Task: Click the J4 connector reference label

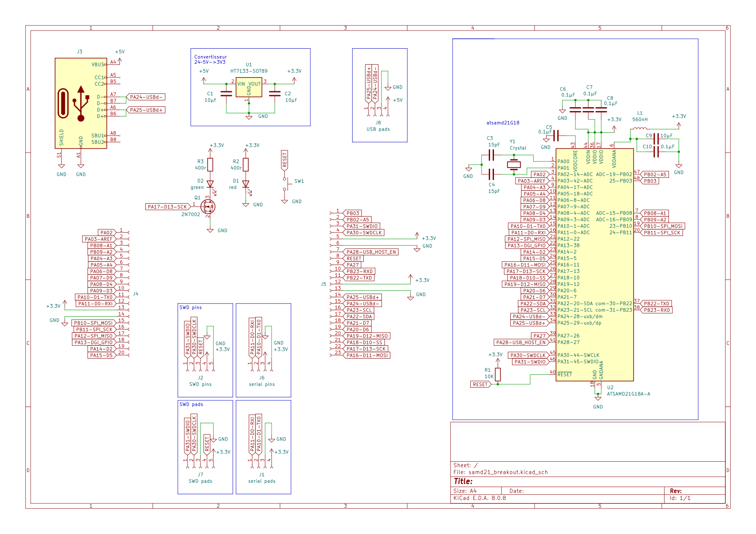Action: tap(136, 294)
